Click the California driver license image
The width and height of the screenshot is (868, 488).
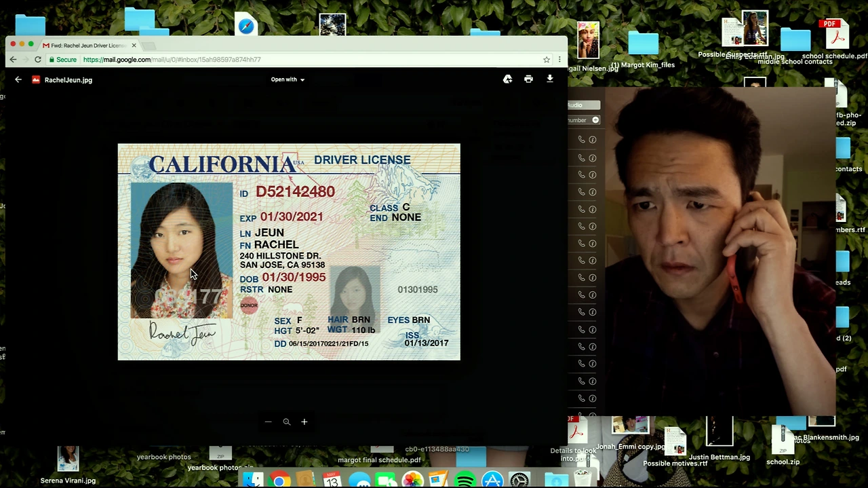pos(289,252)
